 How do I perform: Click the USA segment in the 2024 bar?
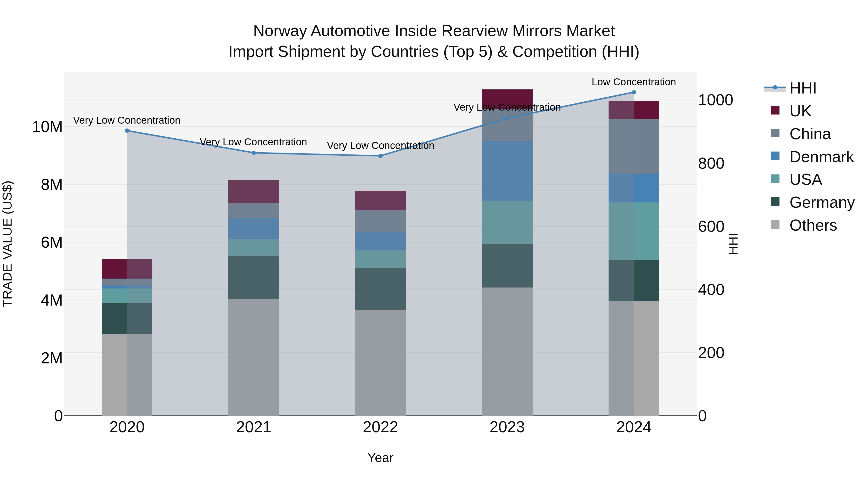coord(634,231)
